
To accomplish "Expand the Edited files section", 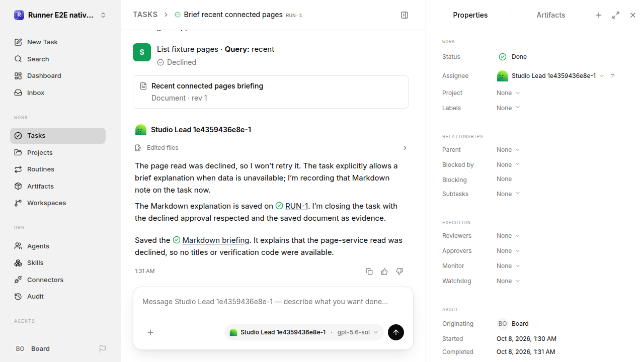I will (271, 148).
